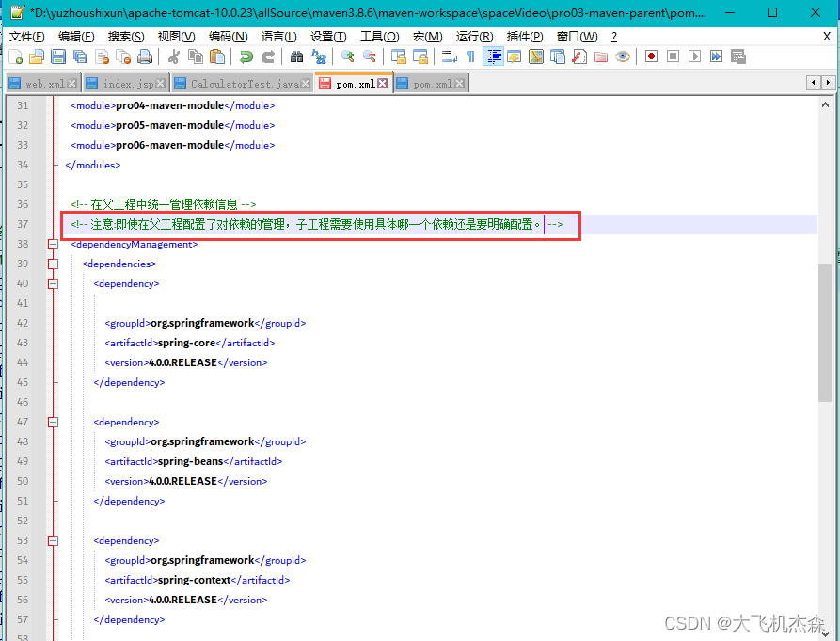Toggle synchronized vertical scrolling
This screenshot has width=840, height=641.
coord(398,56)
